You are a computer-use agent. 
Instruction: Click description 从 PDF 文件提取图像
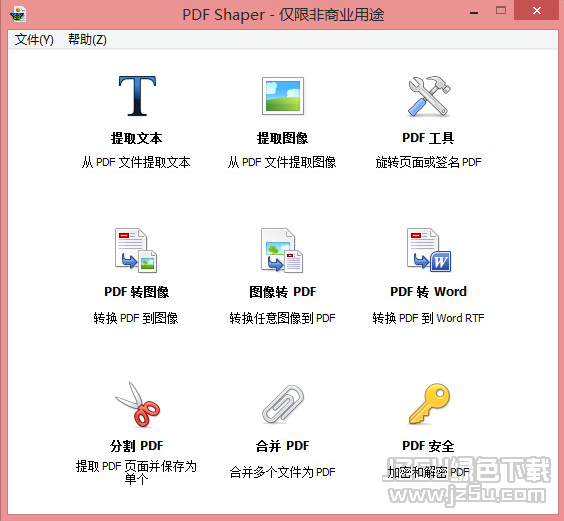point(282,162)
